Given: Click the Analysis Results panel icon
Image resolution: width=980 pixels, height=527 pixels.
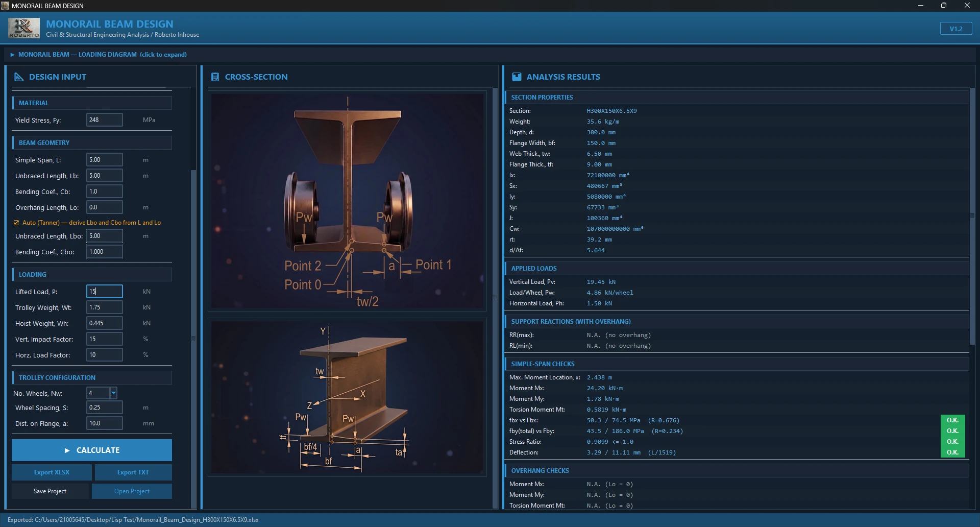Looking at the screenshot, I should pyautogui.click(x=517, y=77).
